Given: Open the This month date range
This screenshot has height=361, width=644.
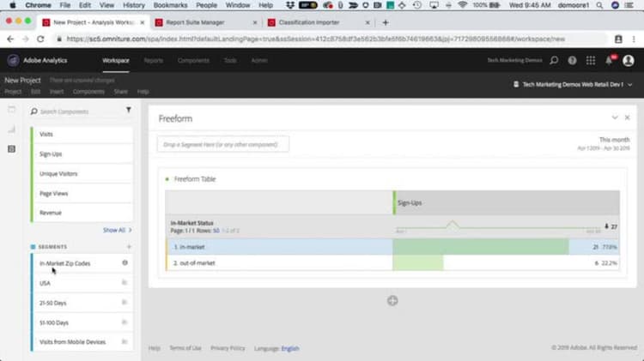Looking at the screenshot, I should [x=604, y=143].
